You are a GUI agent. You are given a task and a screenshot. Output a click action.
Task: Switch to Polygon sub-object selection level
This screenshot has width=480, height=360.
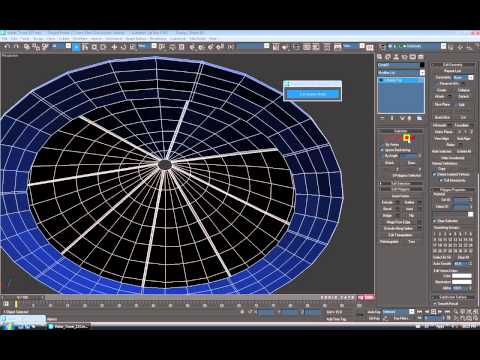407,138
